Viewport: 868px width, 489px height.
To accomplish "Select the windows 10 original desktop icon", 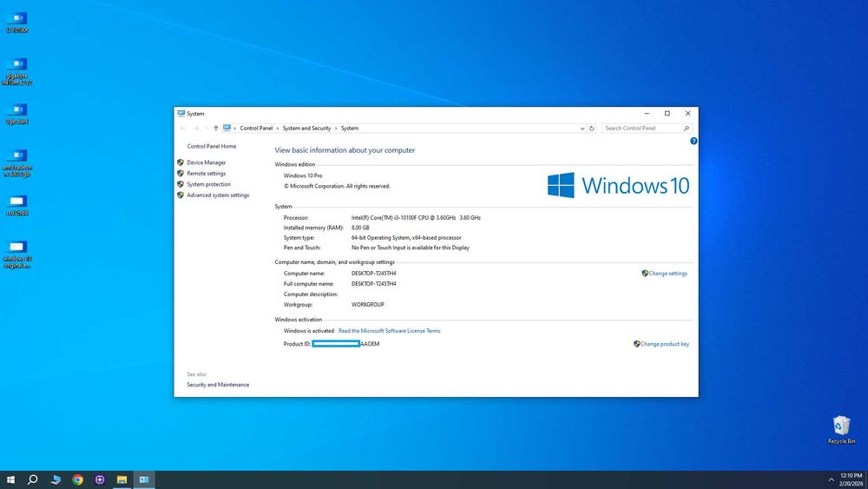I will pos(17,254).
